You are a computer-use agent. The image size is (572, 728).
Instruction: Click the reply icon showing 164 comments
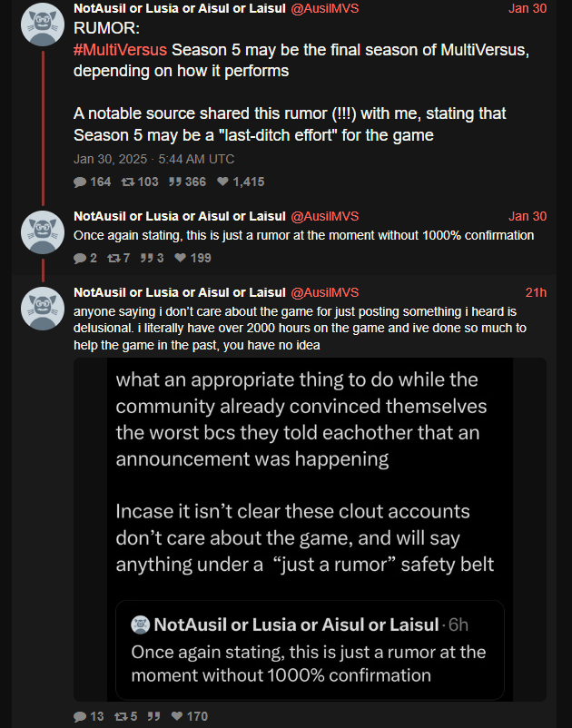(81, 182)
